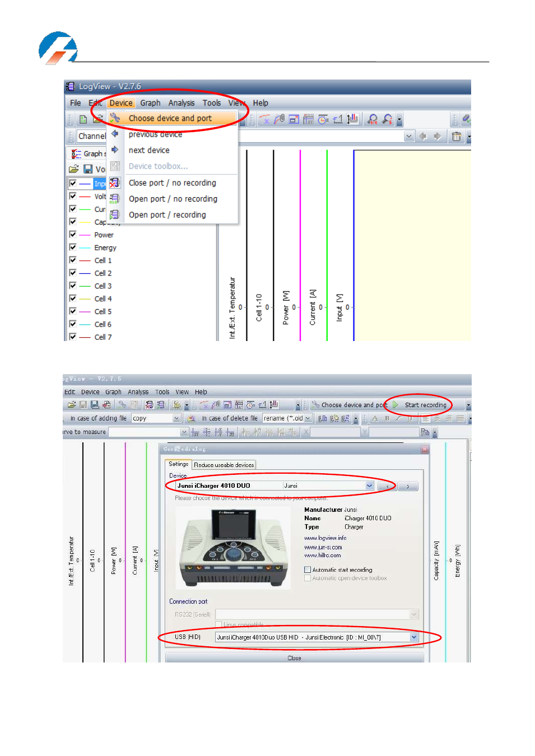Toggle the Cell 6 curve checkbox
535x756 pixels.
[73, 324]
